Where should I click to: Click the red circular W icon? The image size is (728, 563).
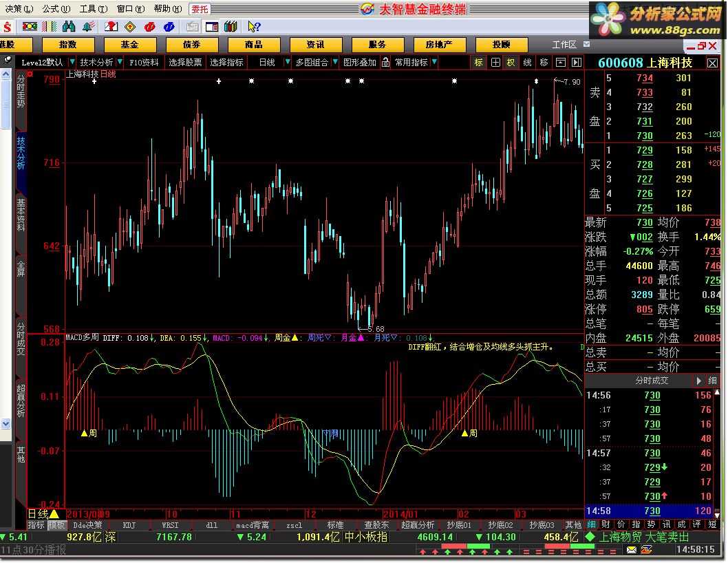coord(149,27)
